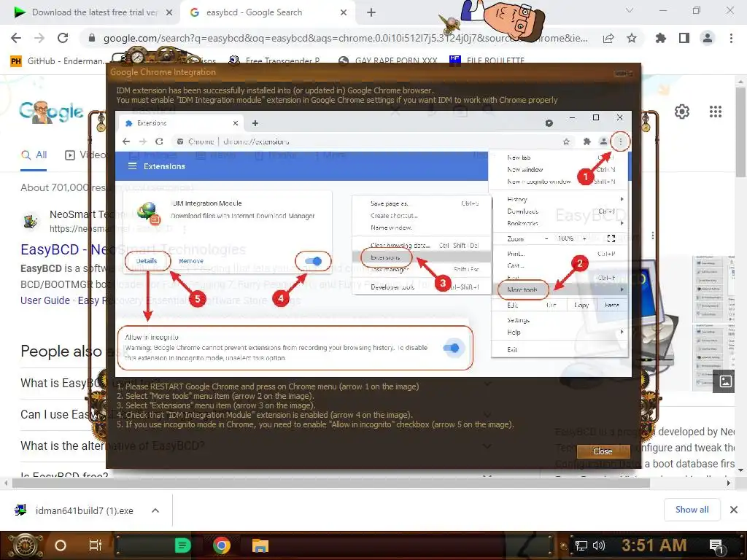Click the Google logo doodle

click(52, 112)
